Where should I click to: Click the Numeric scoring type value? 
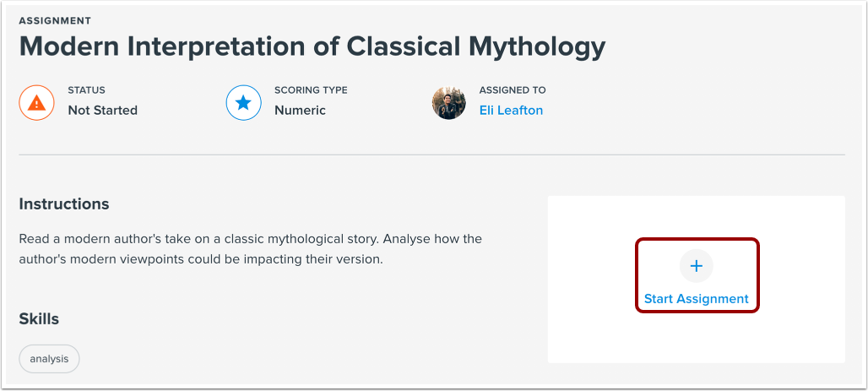(300, 111)
